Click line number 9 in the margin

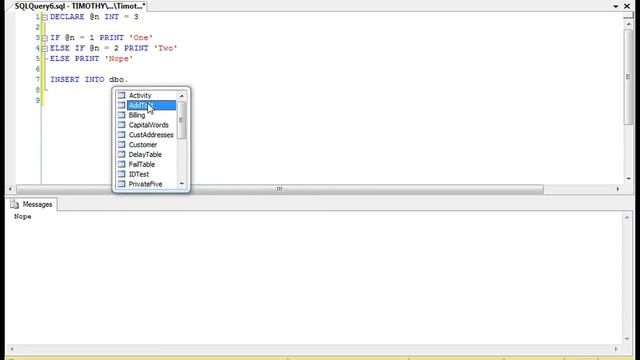38,100
